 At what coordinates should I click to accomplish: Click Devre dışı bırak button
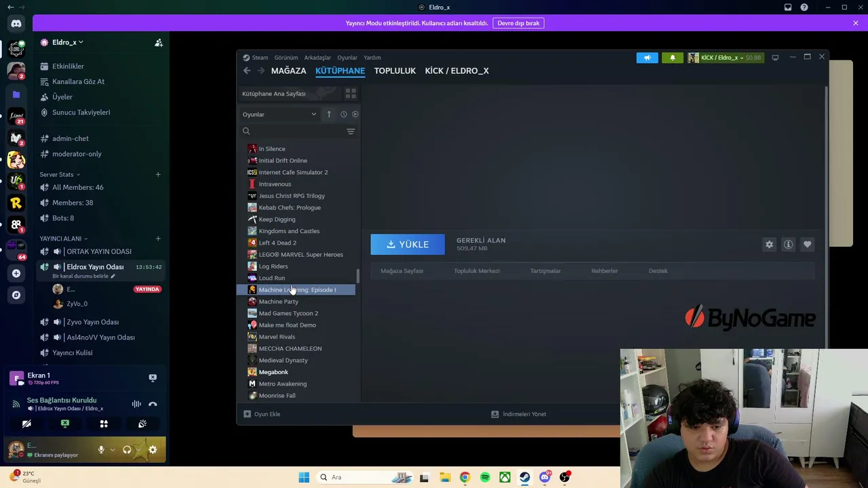[x=519, y=23]
